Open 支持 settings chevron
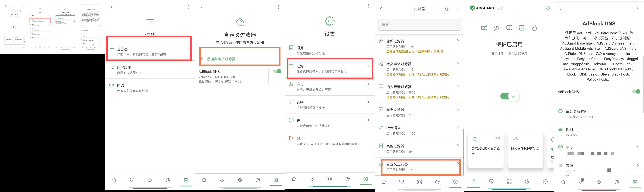 click(x=368, y=102)
